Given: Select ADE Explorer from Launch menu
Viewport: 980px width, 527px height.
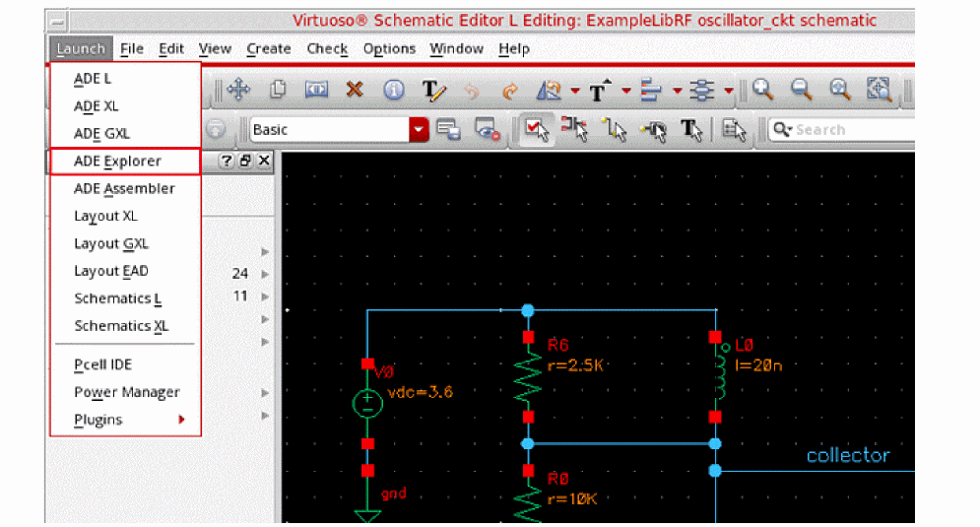Looking at the screenshot, I should coord(117,161).
